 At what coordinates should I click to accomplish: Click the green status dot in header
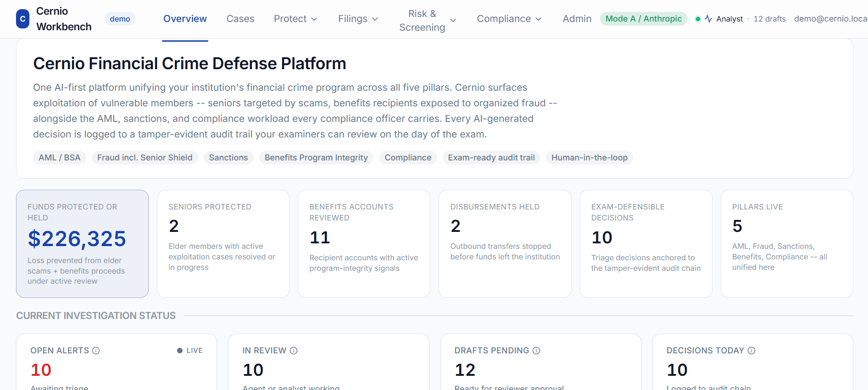pos(698,19)
